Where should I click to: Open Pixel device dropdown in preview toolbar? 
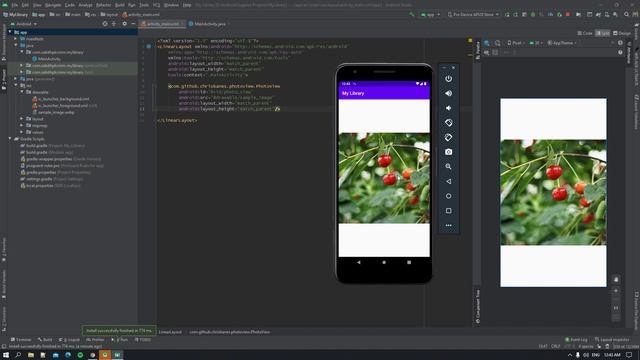[516, 43]
